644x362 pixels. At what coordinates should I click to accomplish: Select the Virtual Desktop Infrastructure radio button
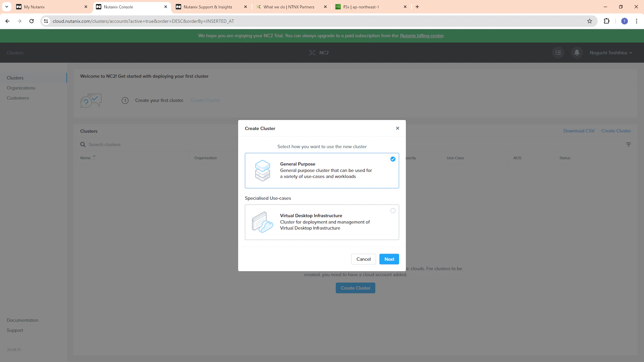393,211
